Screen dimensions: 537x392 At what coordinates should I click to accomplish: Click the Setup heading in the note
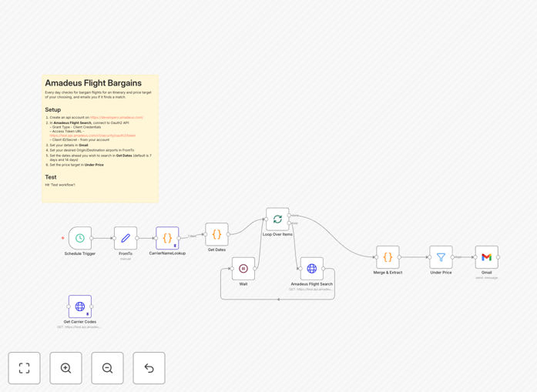pos(52,109)
